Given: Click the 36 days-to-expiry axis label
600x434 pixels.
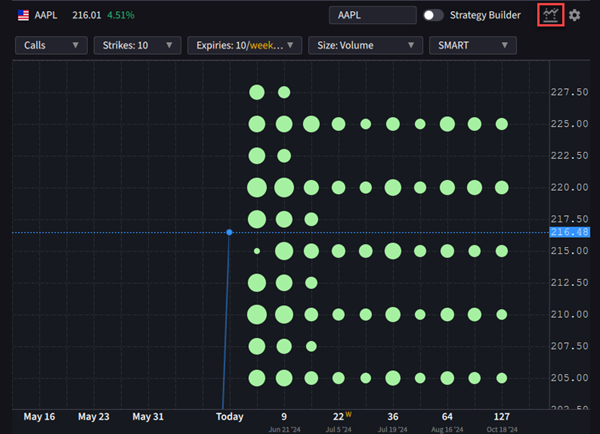Looking at the screenshot, I should 393,416.
